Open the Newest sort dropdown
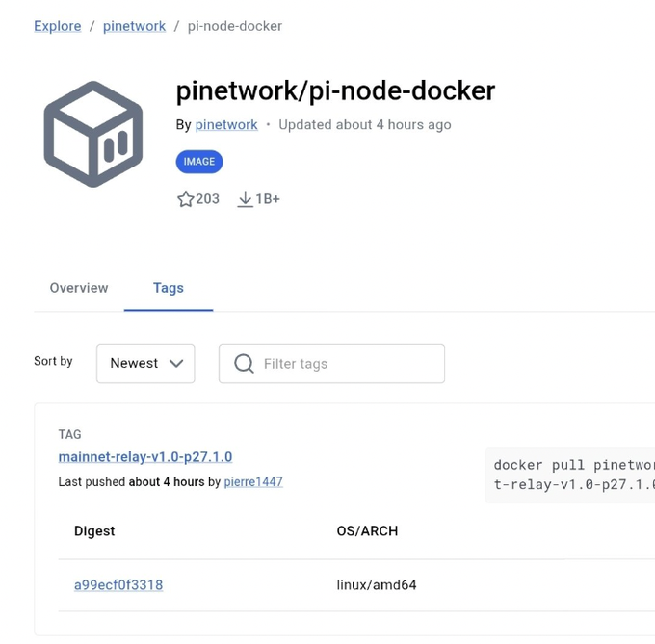The image size is (655, 644). 145,363
